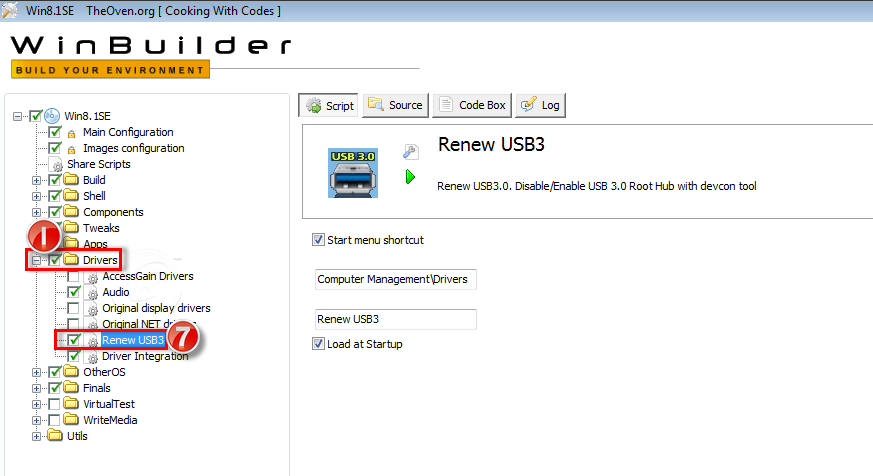Click the VirtualTest folder icon
This screenshot has width=873, height=476.
click(x=71, y=403)
